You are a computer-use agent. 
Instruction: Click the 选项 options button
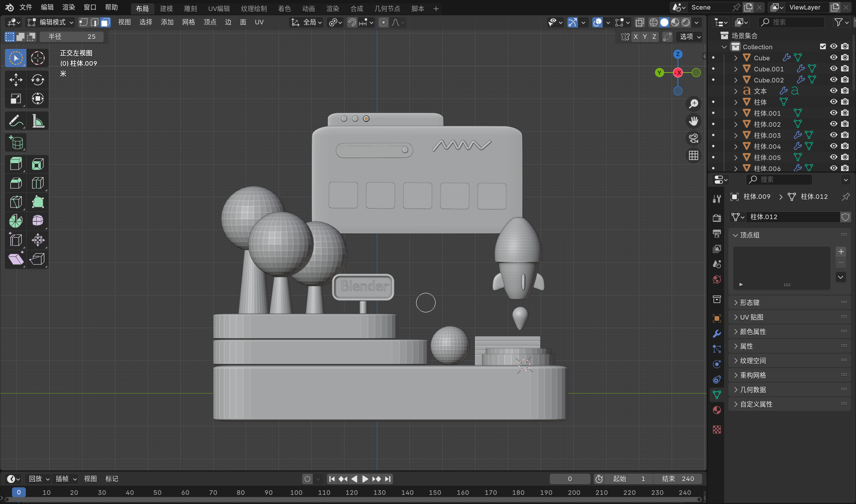click(690, 37)
